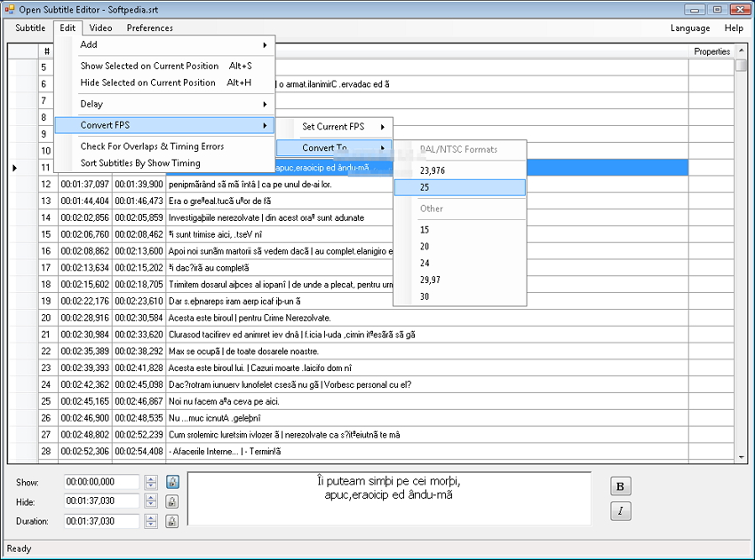Open the Video menu
This screenshot has height=560, width=755.
pos(100,28)
